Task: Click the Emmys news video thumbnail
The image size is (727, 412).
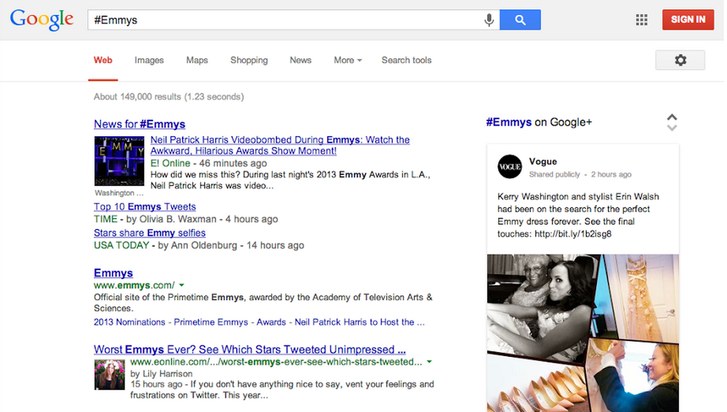Action: coord(119,161)
